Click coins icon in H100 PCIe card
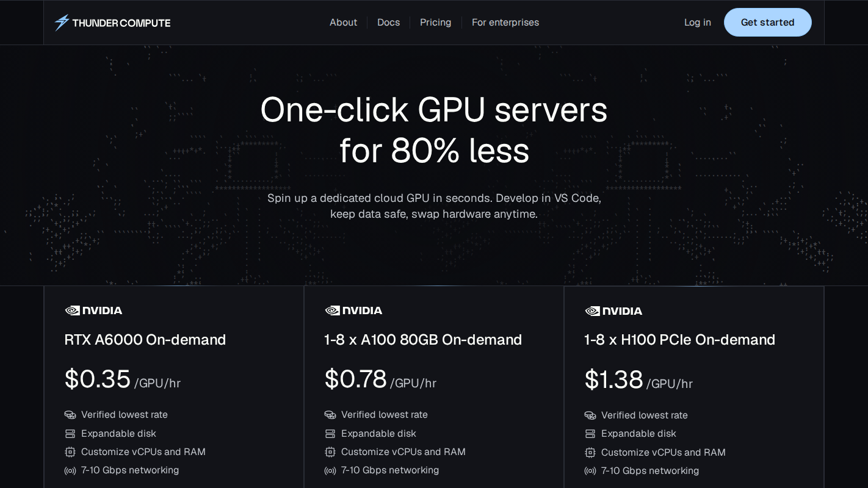Screen dimensions: 868x488 [590, 415]
